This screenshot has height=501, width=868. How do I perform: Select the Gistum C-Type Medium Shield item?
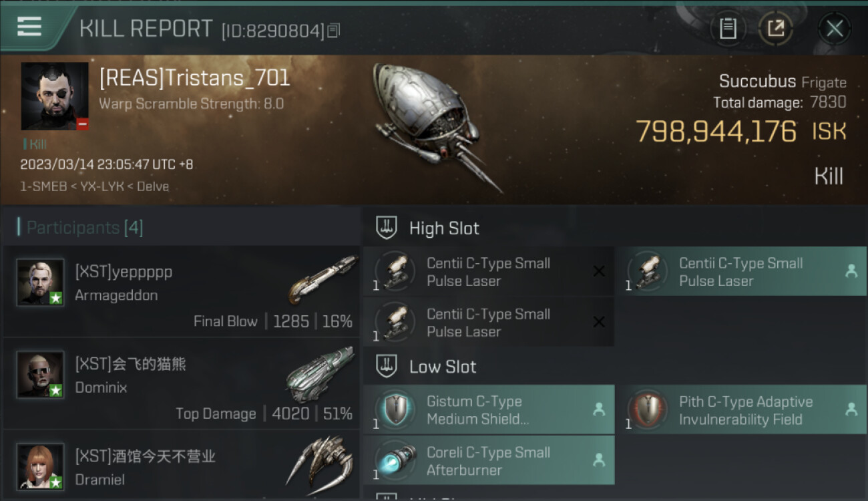[489, 409]
